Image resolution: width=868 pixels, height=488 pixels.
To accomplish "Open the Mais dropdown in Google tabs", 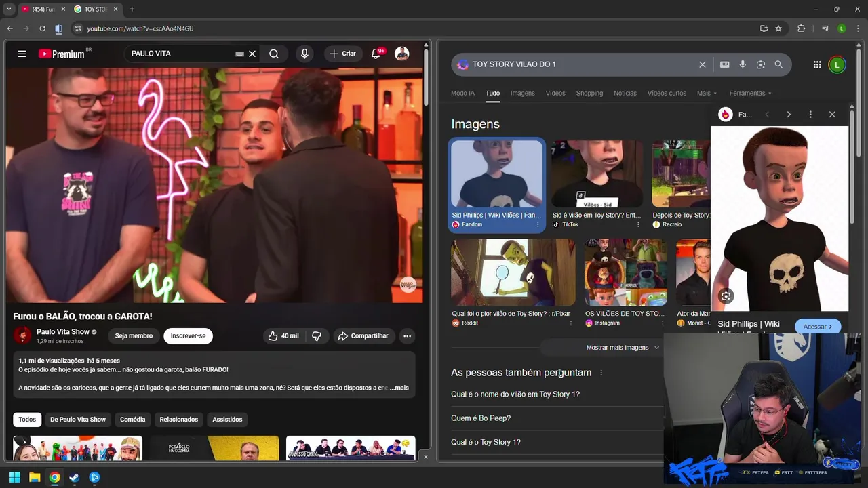I will (x=705, y=93).
